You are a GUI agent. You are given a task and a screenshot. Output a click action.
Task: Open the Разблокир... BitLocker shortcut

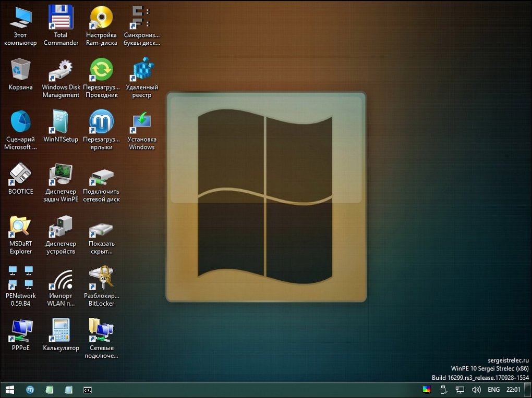[x=101, y=287]
